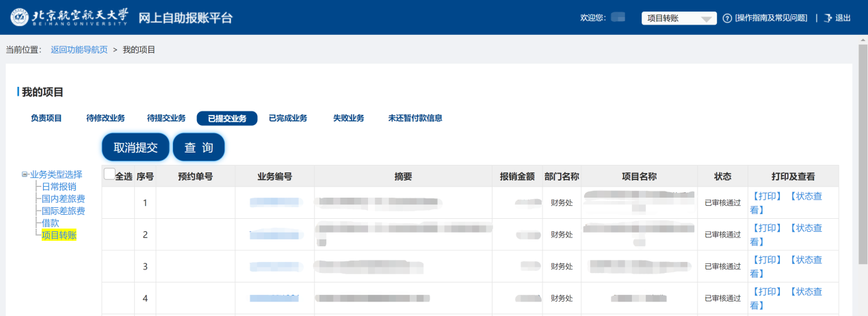Click the help question mark icon

coord(727,18)
